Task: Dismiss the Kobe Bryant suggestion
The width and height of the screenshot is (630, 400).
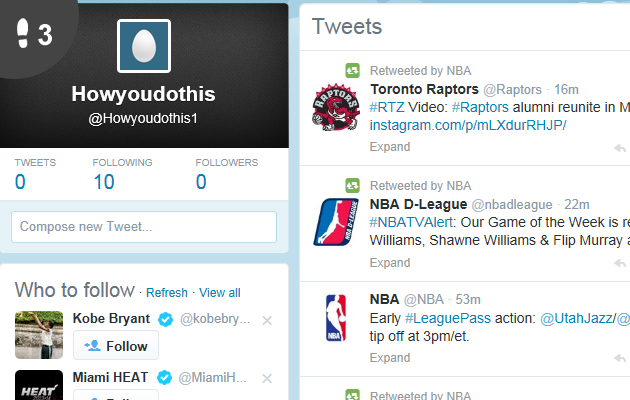Action: tap(267, 320)
